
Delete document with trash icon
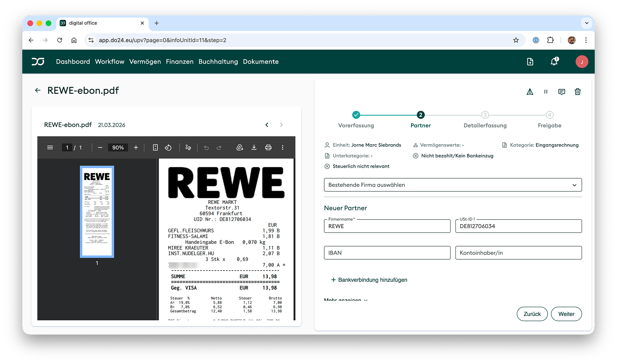[x=578, y=92]
